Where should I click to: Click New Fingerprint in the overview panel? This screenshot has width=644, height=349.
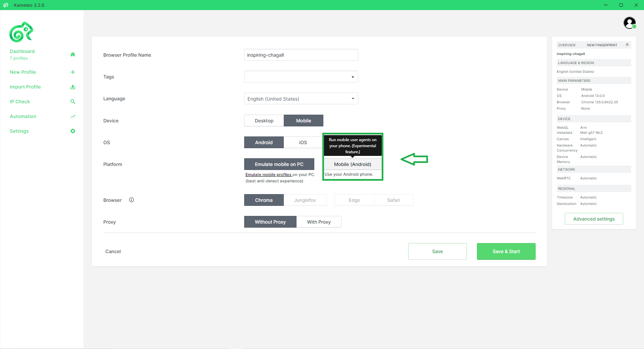[602, 45]
